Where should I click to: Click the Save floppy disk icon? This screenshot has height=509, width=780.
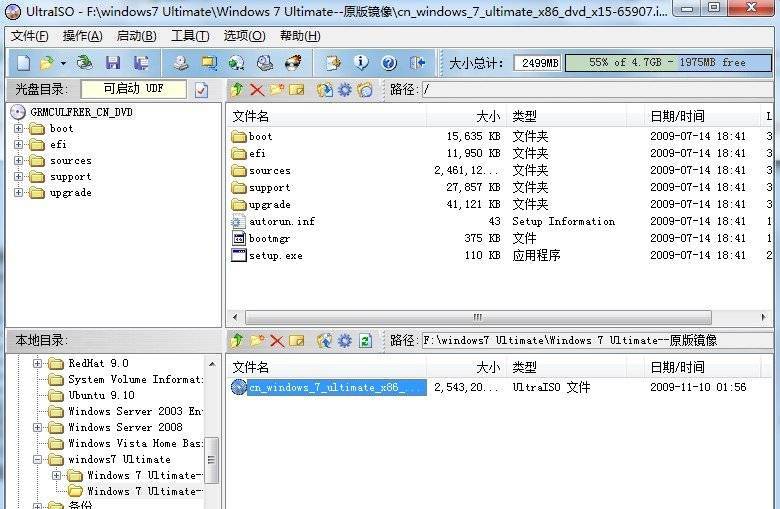(x=113, y=63)
